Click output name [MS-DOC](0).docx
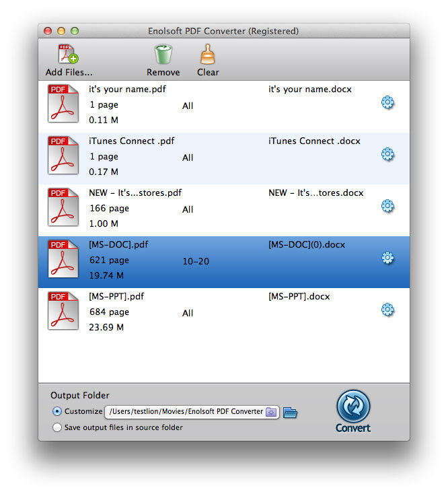Viewport: 448px width, 494px height. [x=307, y=245]
